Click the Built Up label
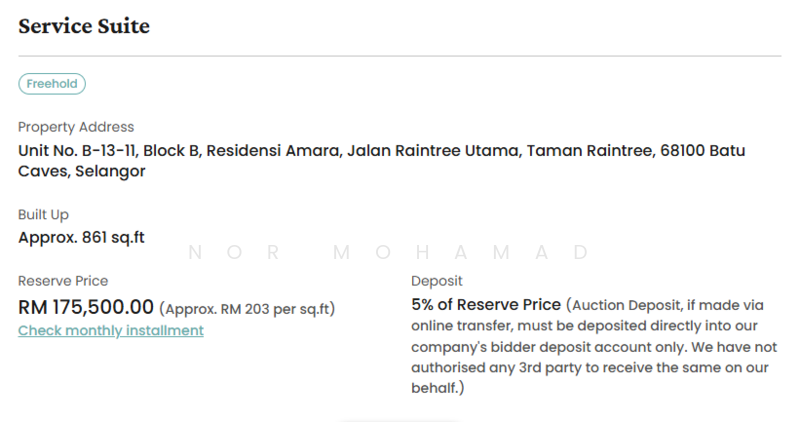This screenshot has height=422, width=800. (x=43, y=214)
